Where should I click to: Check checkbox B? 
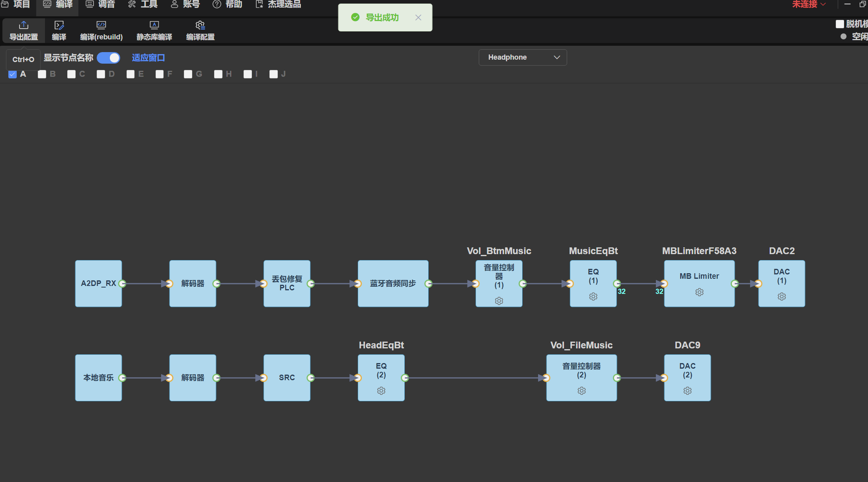click(x=42, y=74)
